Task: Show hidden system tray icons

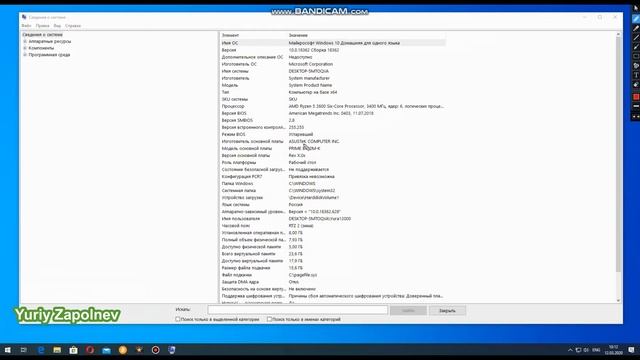Action: tap(570, 350)
